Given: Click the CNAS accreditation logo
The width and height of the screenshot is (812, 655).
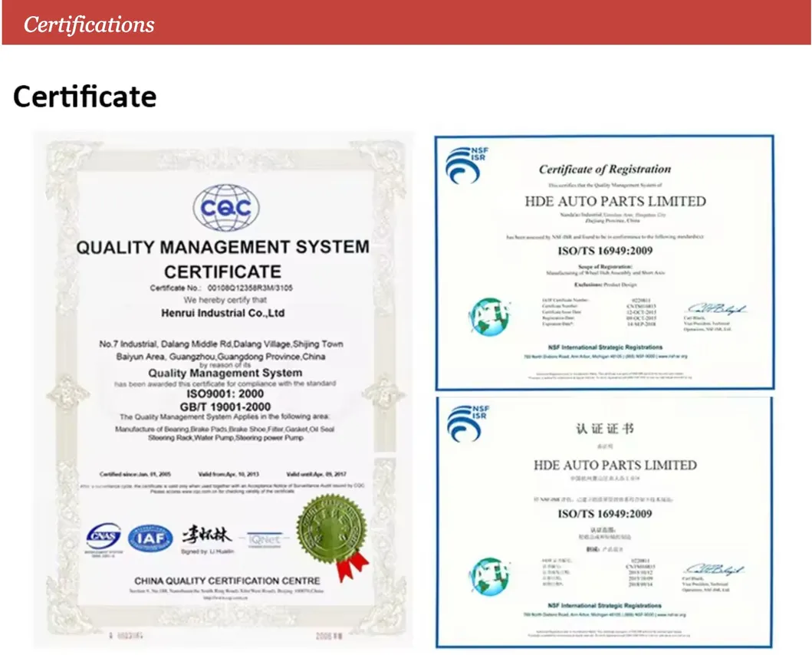Looking at the screenshot, I should click(x=104, y=537).
